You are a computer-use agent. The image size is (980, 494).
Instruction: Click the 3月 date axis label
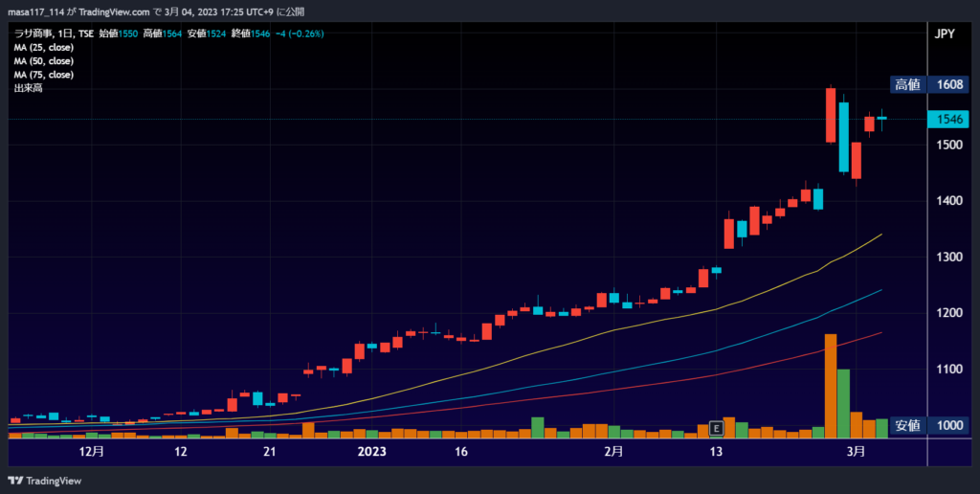click(856, 452)
